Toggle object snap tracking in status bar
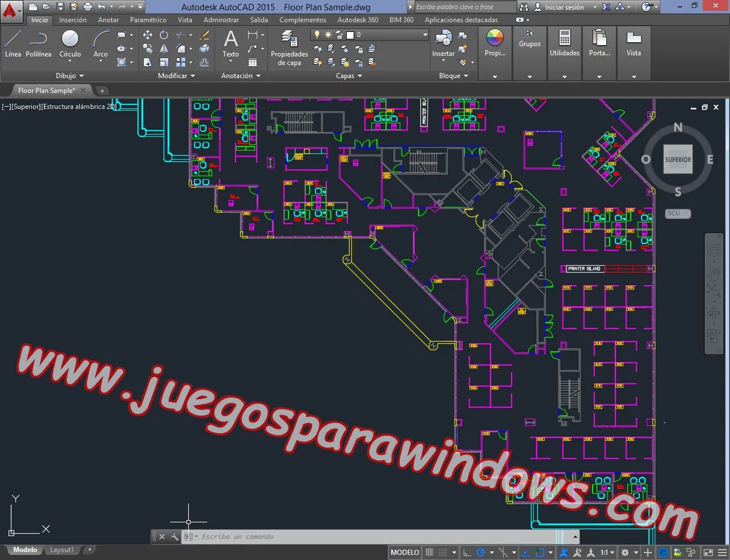The width and height of the screenshot is (730, 560). click(x=526, y=553)
